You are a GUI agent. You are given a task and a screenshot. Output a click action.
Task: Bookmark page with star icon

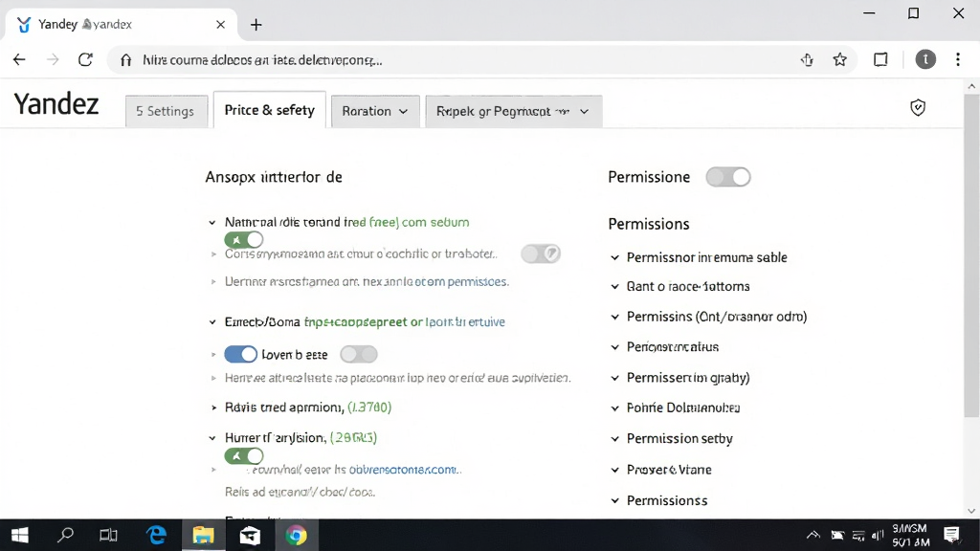pos(839,59)
